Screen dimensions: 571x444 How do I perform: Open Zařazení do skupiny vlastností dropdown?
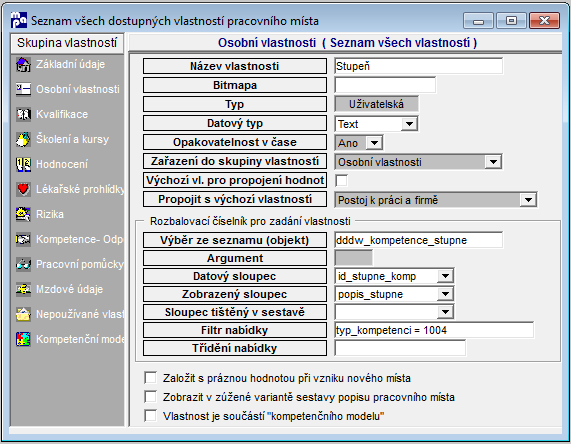click(x=493, y=162)
